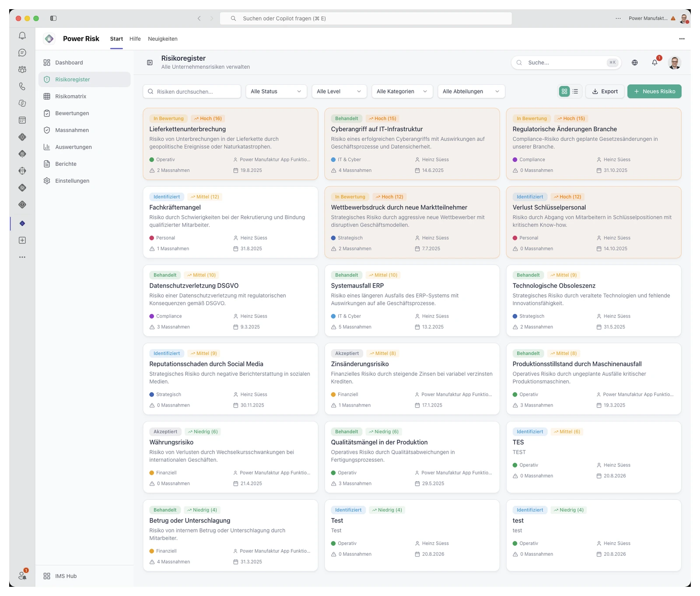Select the Neuigkeiten tab
700x596 pixels.
pos(163,39)
